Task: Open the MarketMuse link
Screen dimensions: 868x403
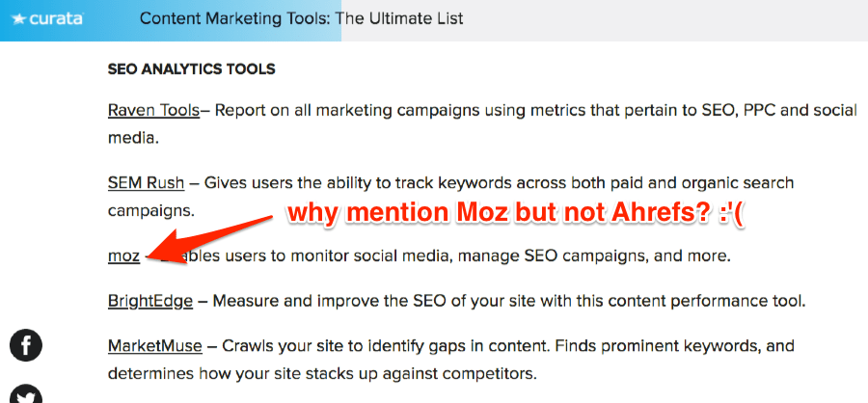Action: click(155, 346)
